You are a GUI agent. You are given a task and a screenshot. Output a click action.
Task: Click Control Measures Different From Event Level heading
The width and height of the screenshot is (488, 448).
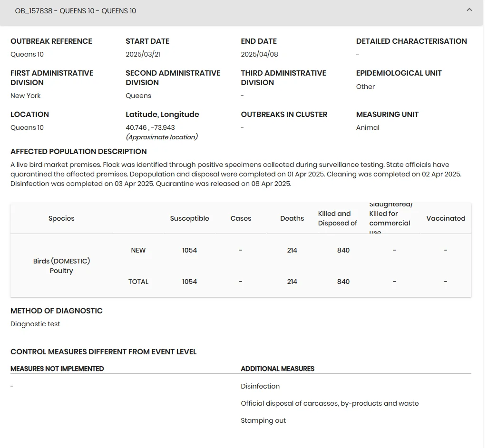coord(103,352)
